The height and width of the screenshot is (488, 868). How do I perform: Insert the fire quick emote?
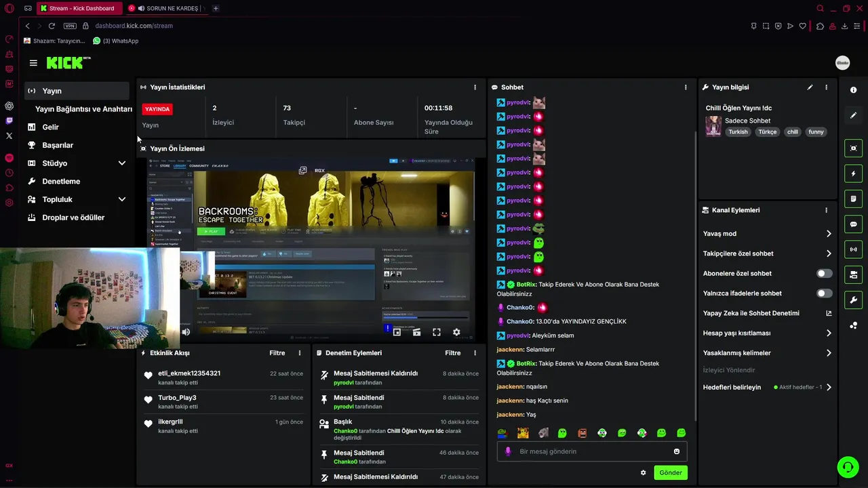coord(523,433)
